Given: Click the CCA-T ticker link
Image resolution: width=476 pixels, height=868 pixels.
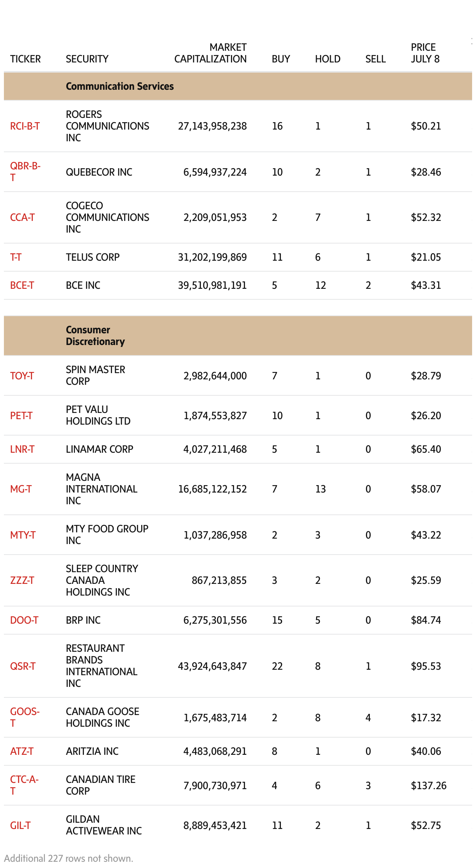Looking at the screenshot, I should pyautogui.click(x=22, y=217).
